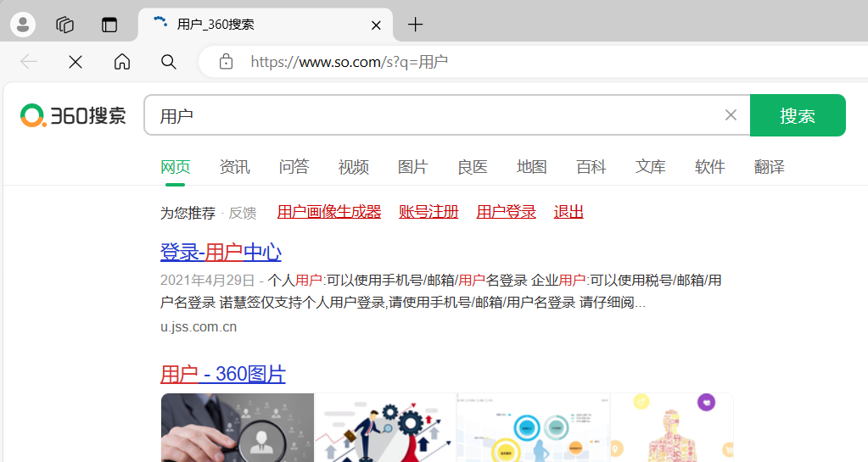Click the 2021年4月29日 result date
This screenshot has width=868, height=462.
208,281
